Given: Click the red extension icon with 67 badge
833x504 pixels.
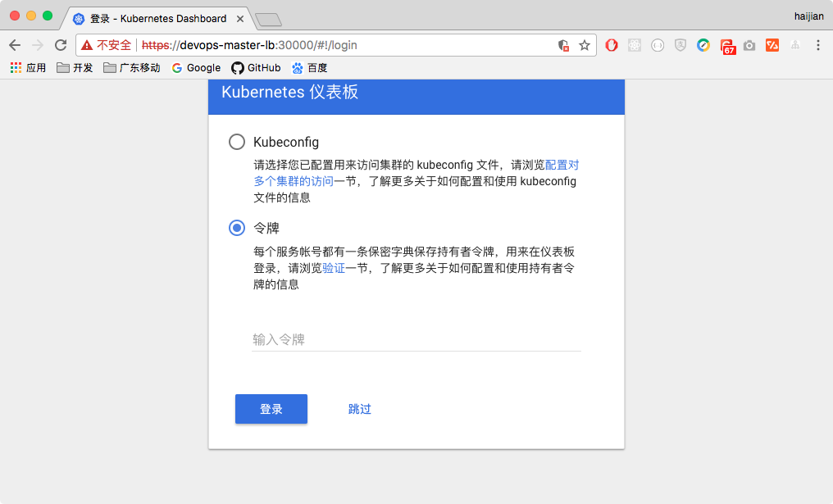Looking at the screenshot, I should point(728,46).
